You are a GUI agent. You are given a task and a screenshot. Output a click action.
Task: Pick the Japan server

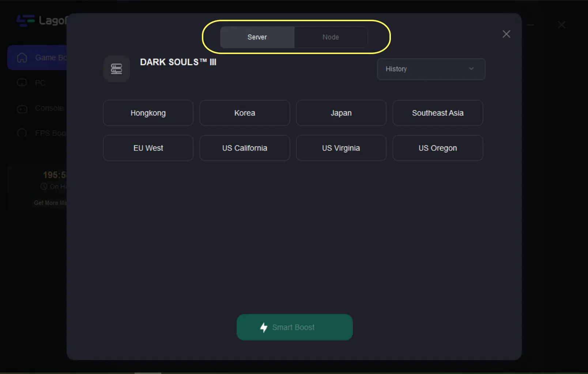(341, 113)
